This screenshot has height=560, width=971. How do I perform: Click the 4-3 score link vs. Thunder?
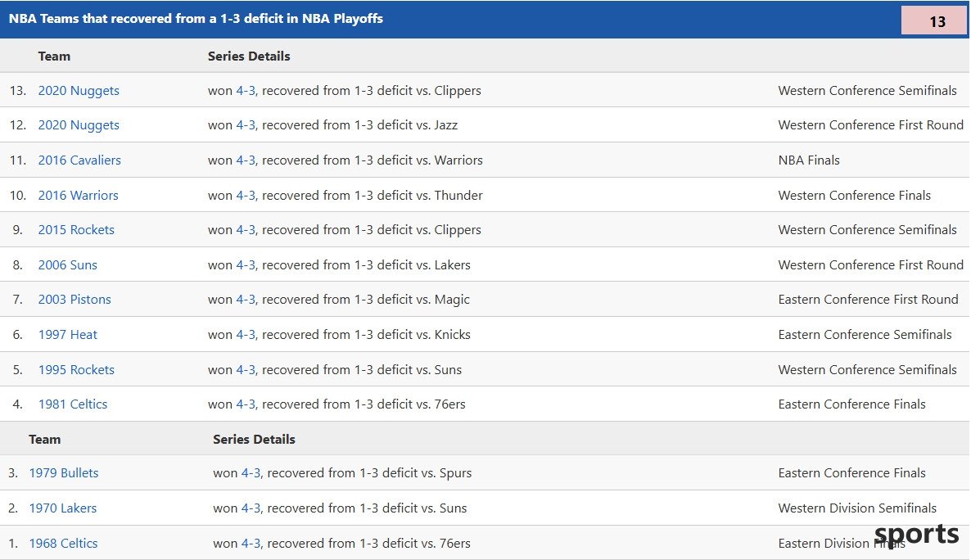pyautogui.click(x=246, y=195)
